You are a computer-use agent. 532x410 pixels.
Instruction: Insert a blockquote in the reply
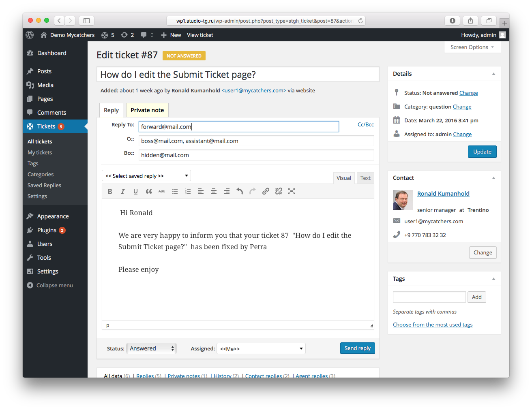click(x=149, y=192)
